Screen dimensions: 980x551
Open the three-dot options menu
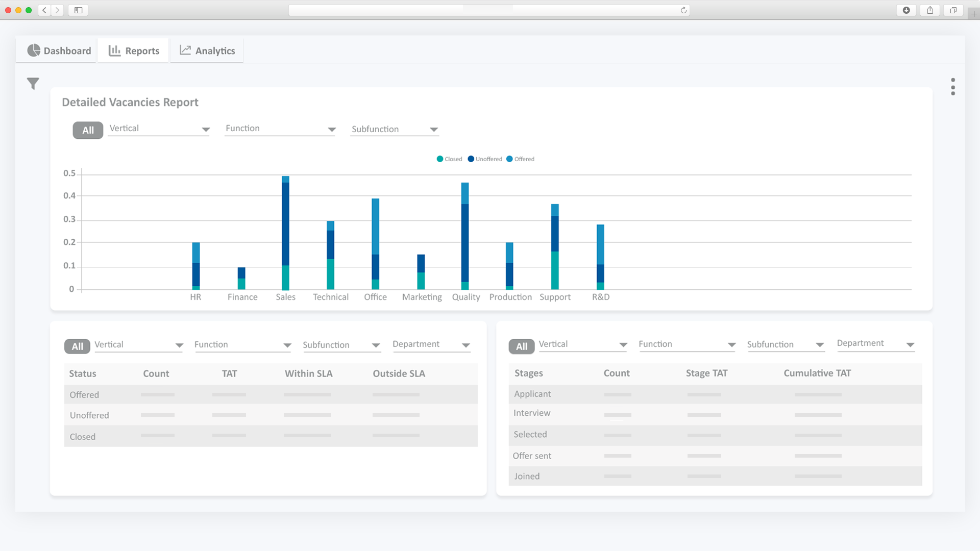tap(952, 87)
